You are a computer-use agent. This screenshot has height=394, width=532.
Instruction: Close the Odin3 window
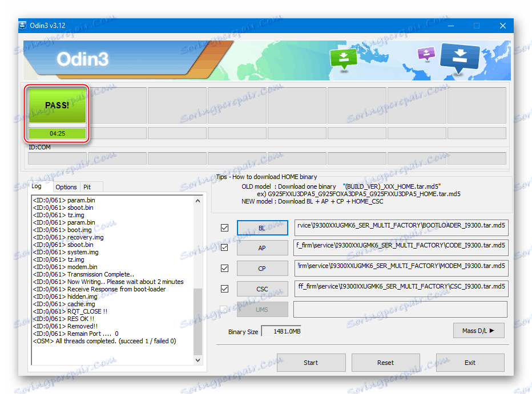503,26
